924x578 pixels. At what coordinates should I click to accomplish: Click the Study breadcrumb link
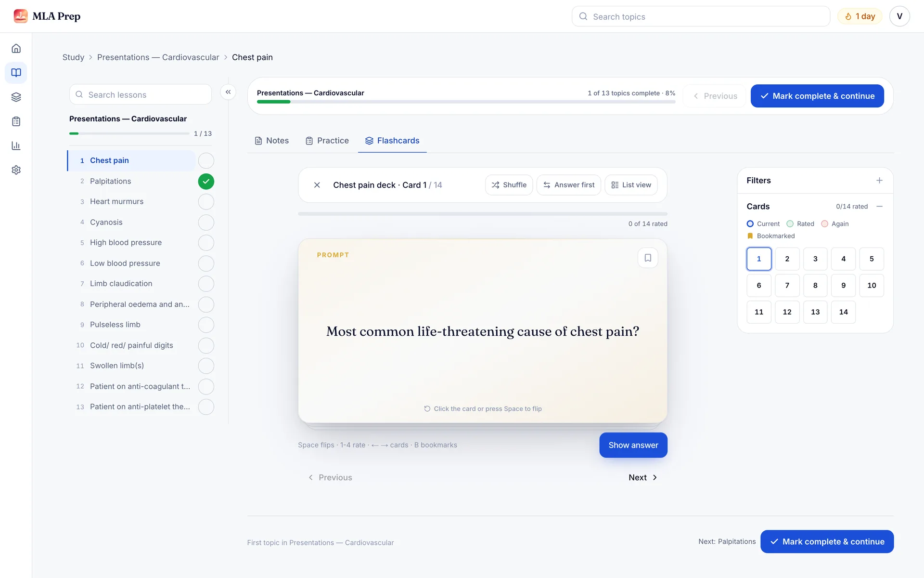pyautogui.click(x=73, y=57)
